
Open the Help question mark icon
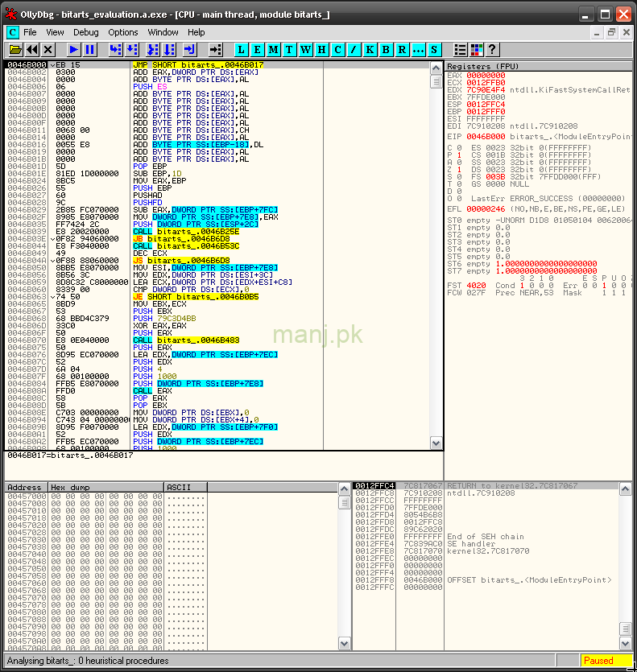point(492,50)
